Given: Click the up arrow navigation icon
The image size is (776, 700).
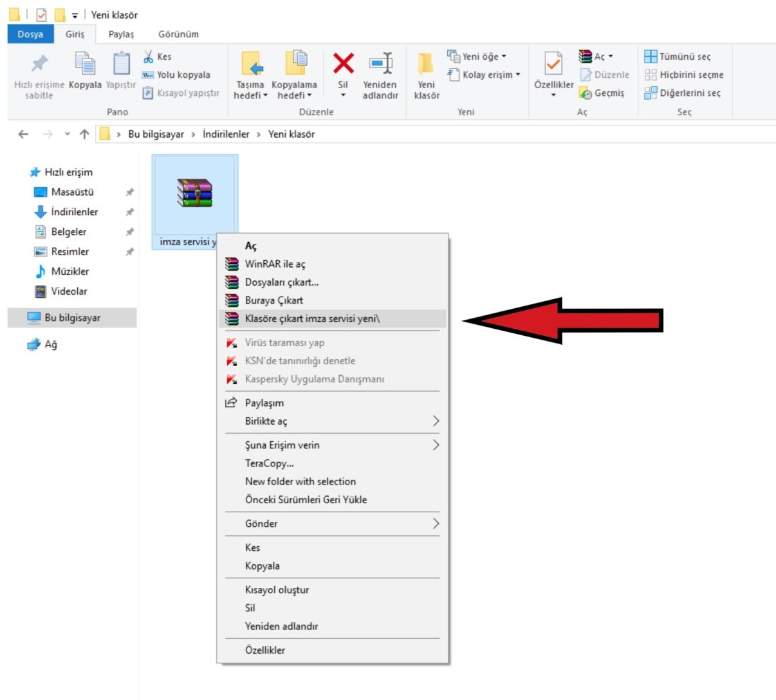Looking at the screenshot, I should 84,134.
